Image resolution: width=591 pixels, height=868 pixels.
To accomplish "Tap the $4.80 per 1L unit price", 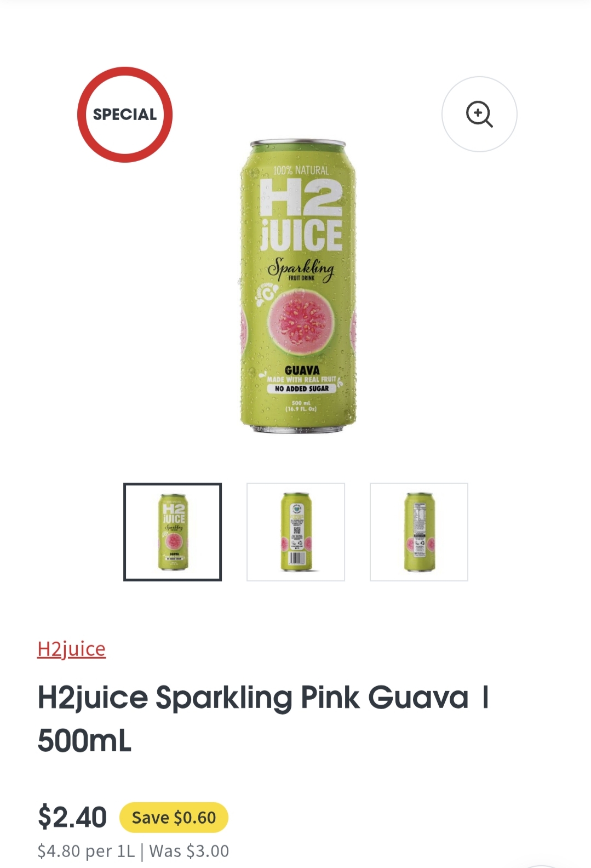I will [86, 851].
